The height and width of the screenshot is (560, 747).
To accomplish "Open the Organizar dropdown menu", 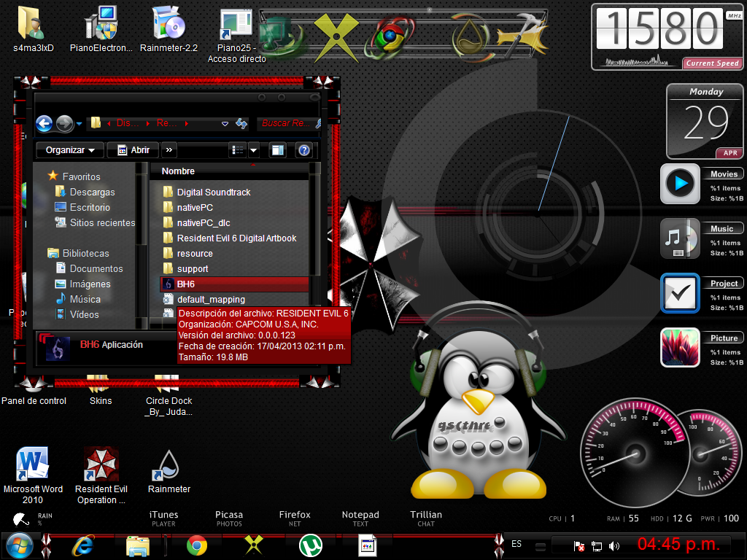I will click(70, 150).
